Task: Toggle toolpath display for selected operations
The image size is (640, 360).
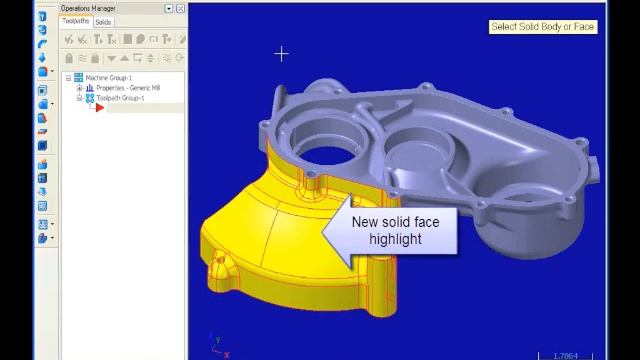Action: [x=82, y=58]
